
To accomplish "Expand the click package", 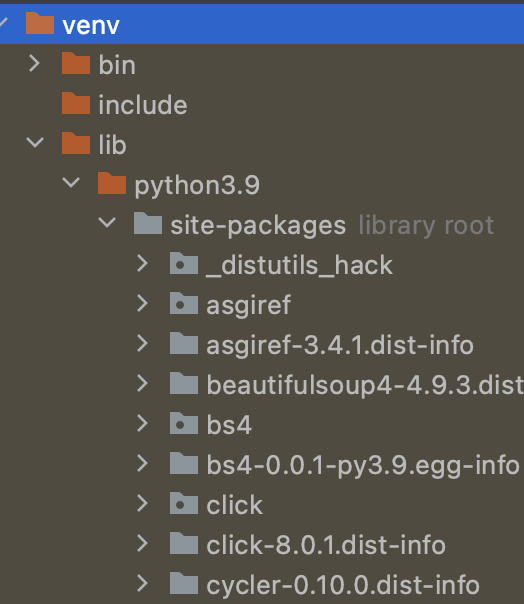I will pos(143,504).
